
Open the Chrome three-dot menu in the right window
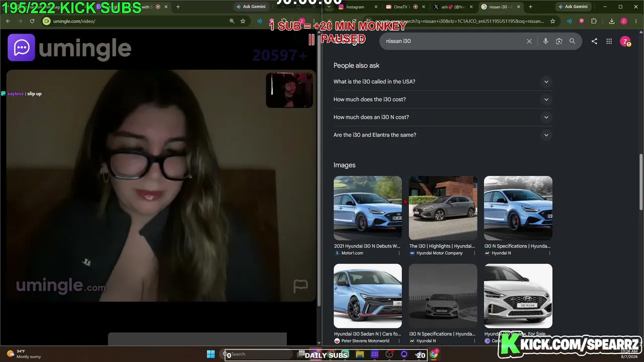click(636, 21)
